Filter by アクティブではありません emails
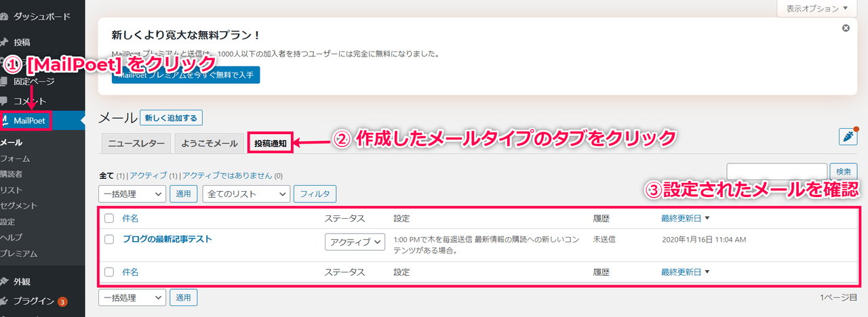Viewport: 868px width, 317px height. pos(227,175)
